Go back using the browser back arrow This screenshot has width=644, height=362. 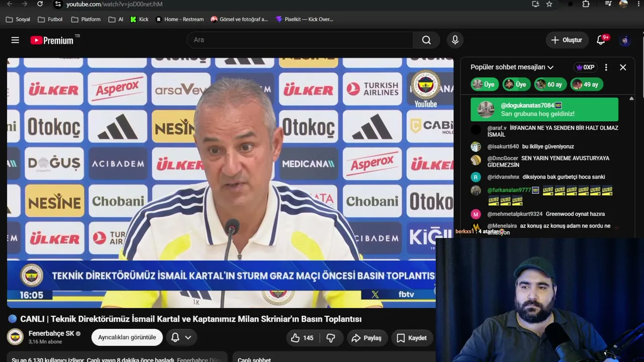click(10, 4)
